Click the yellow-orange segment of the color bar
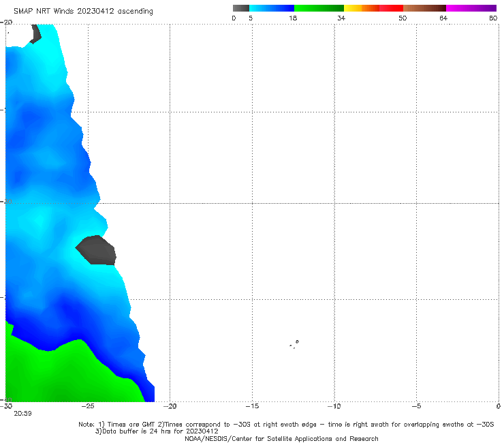Screen dimensions: 504x443 tap(361, 8)
